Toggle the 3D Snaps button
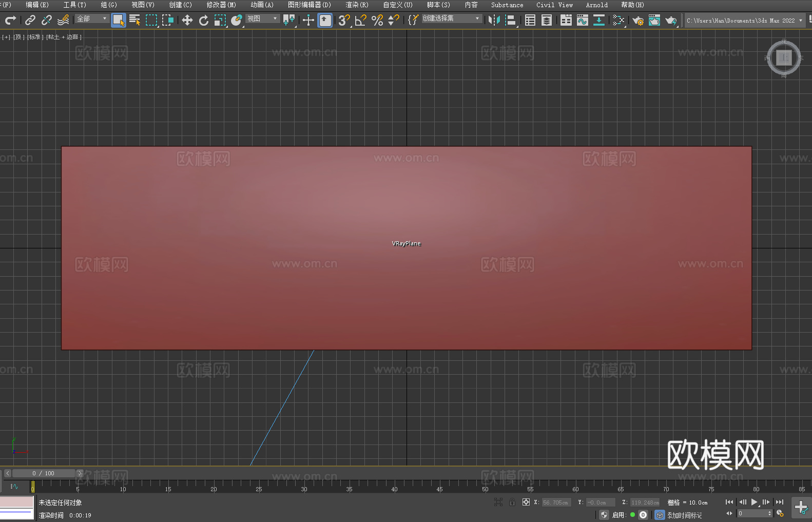The width and height of the screenshot is (812, 522). (344, 20)
